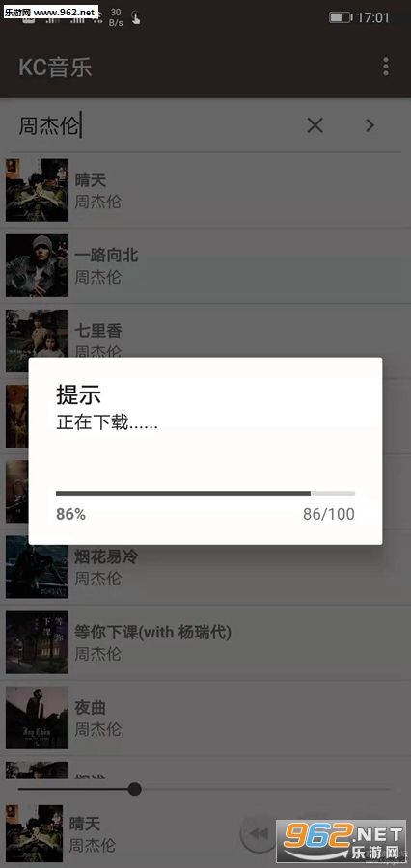
Task: Tap the KC音乐 app title
Action: coord(55,67)
